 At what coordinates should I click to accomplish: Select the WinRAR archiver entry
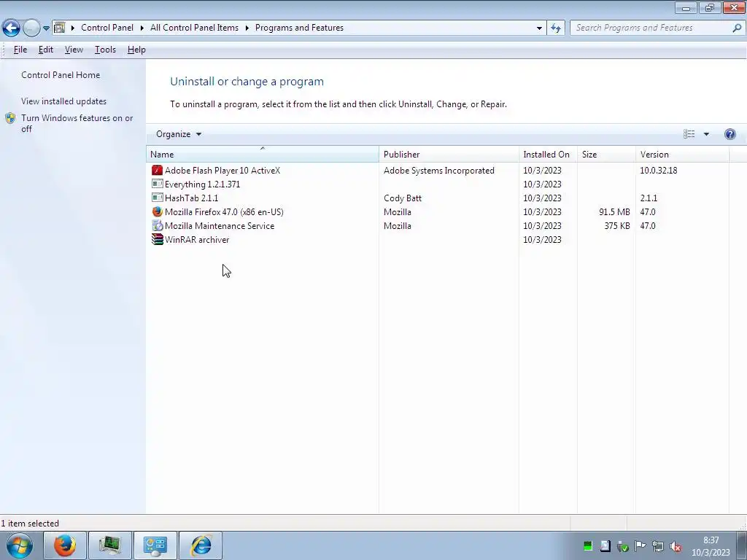197,239
